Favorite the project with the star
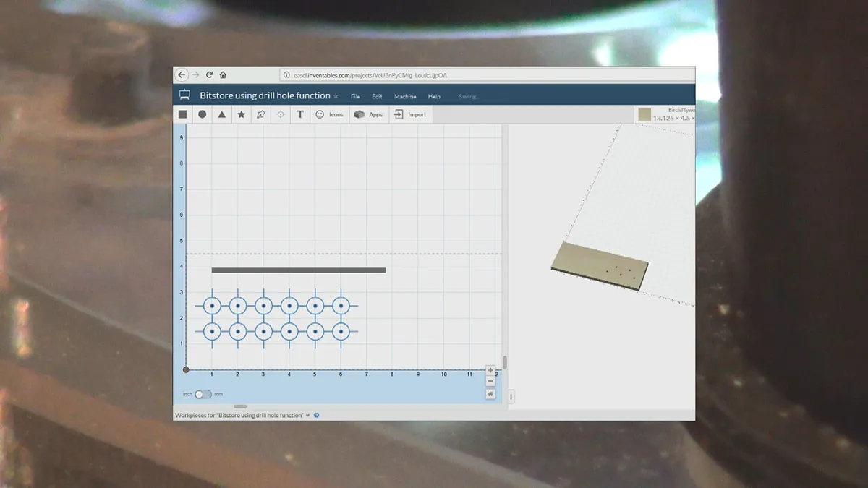The height and width of the screenshot is (488, 868). click(x=336, y=95)
